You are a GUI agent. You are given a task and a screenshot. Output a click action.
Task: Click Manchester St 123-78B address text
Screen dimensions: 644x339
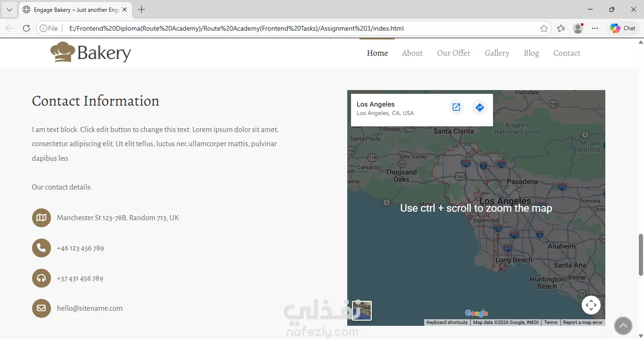[x=118, y=218]
